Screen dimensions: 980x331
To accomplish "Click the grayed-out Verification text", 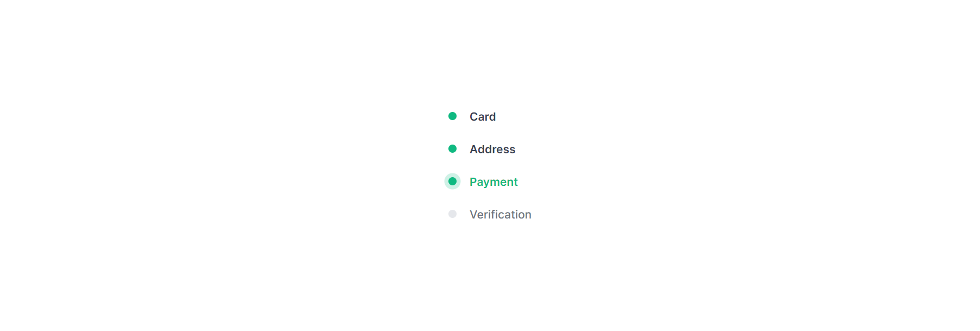I will click(x=501, y=215).
